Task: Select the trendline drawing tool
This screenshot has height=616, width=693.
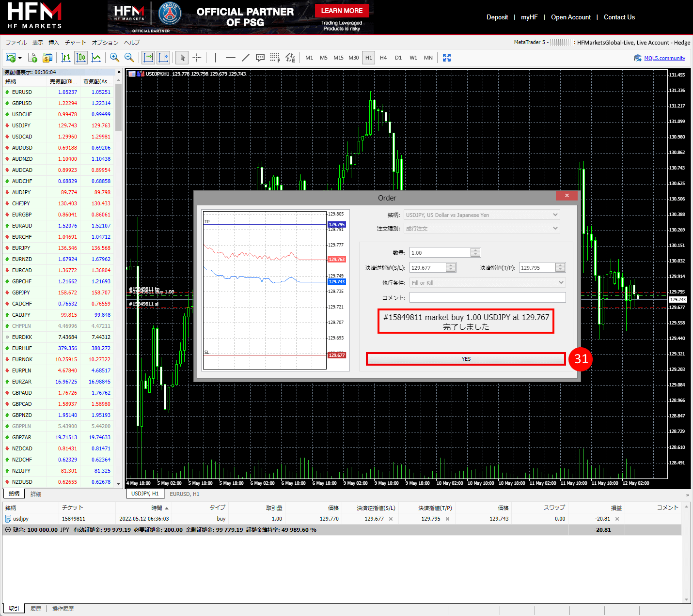Action: [x=246, y=58]
